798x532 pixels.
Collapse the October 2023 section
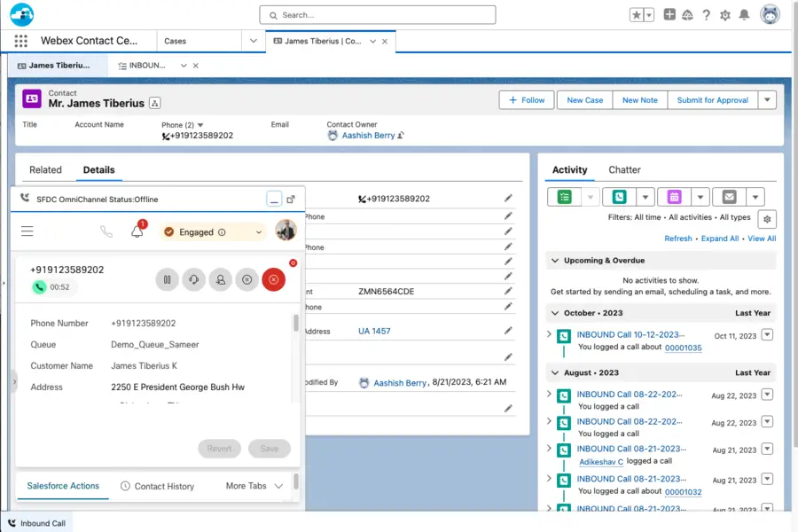pyautogui.click(x=555, y=313)
